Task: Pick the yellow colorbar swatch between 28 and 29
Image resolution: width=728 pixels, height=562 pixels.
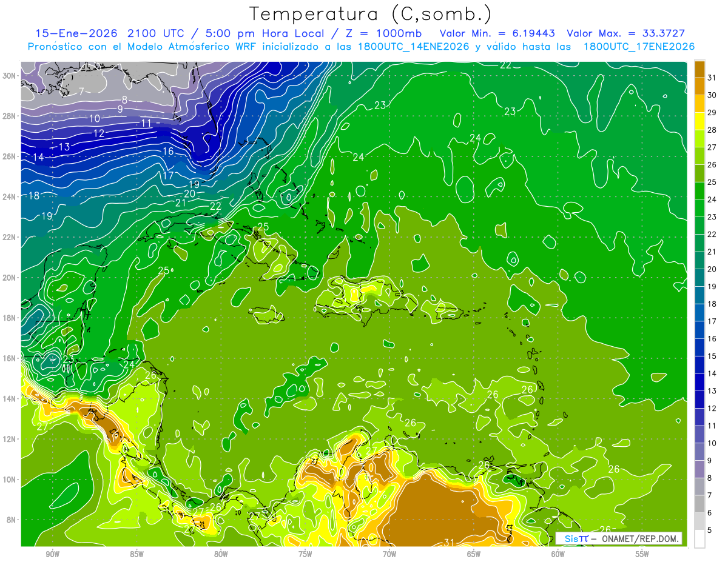Action: 699,122
